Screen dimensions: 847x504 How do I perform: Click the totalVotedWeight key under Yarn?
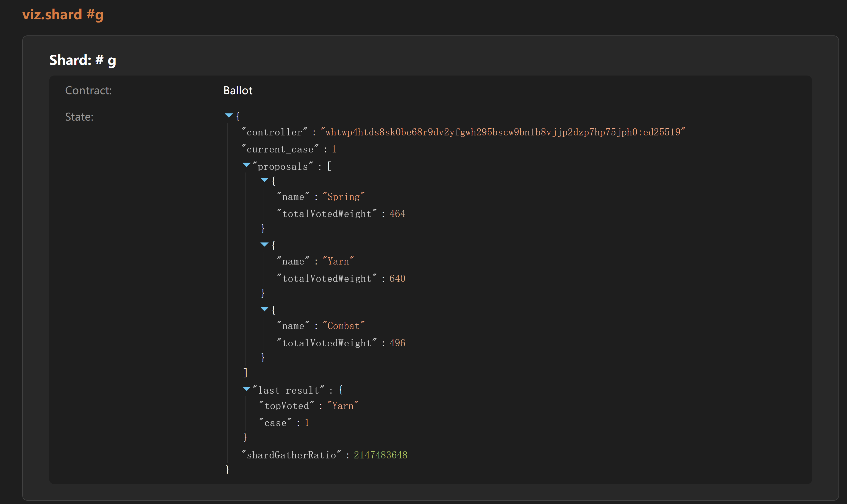click(327, 279)
